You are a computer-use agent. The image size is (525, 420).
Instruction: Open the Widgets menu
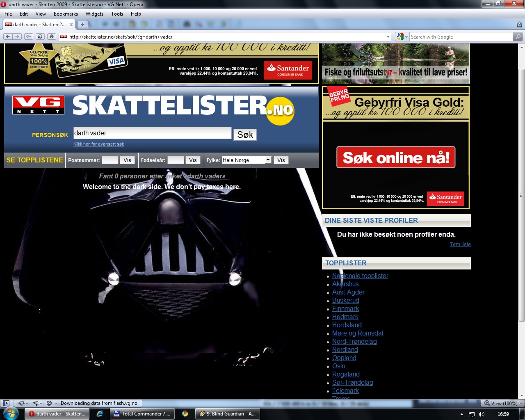coord(94,14)
